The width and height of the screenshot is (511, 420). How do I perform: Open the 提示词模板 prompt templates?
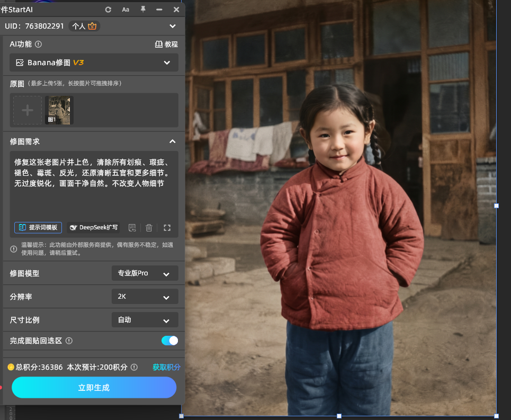tap(38, 227)
